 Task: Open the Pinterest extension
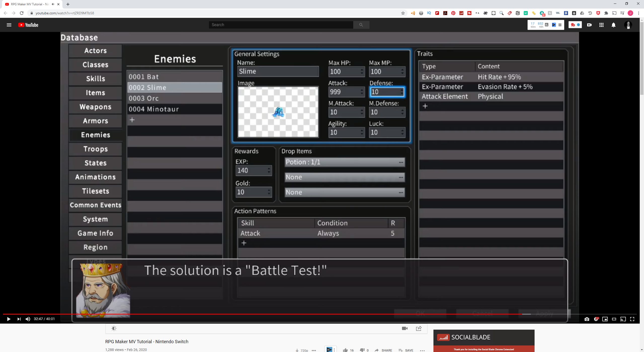pos(453,13)
